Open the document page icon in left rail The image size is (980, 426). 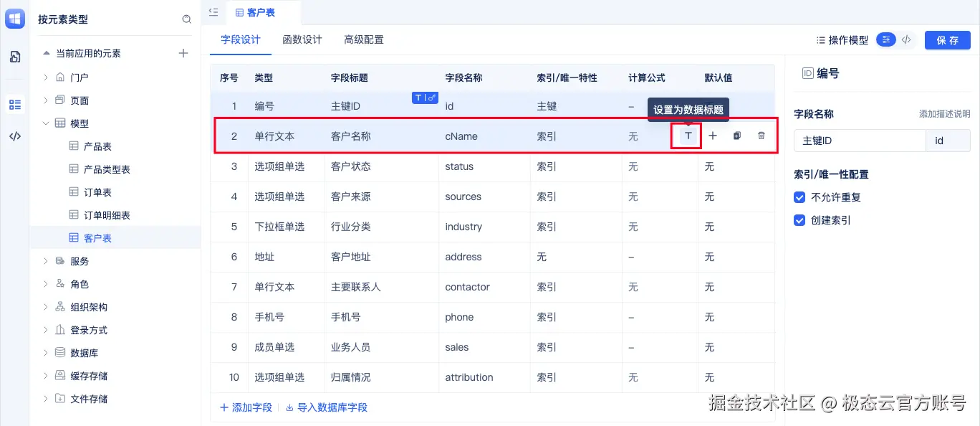point(15,57)
